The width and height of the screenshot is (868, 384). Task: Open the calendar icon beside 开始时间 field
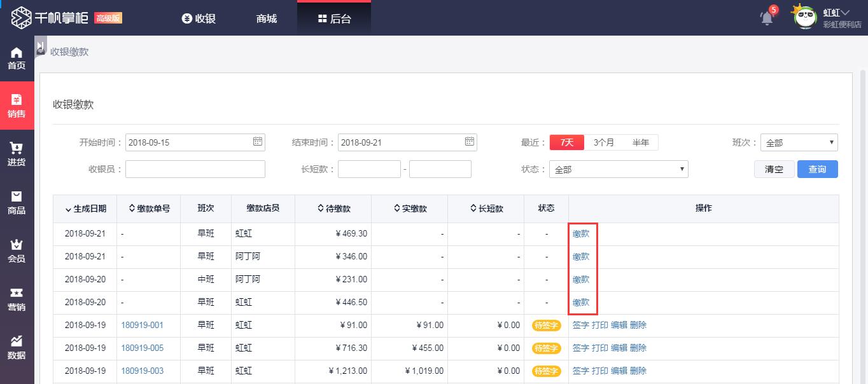257,142
